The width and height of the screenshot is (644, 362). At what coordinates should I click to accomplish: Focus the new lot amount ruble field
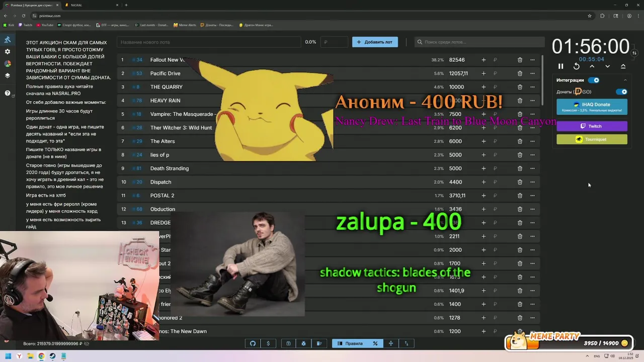pos(335,42)
